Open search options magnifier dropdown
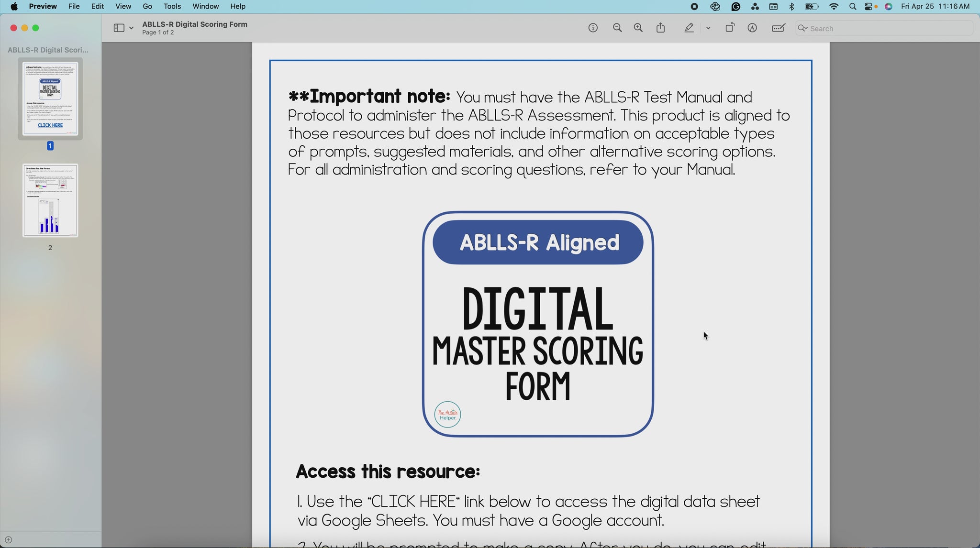The image size is (980, 548). pyautogui.click(x=802, y=28)
